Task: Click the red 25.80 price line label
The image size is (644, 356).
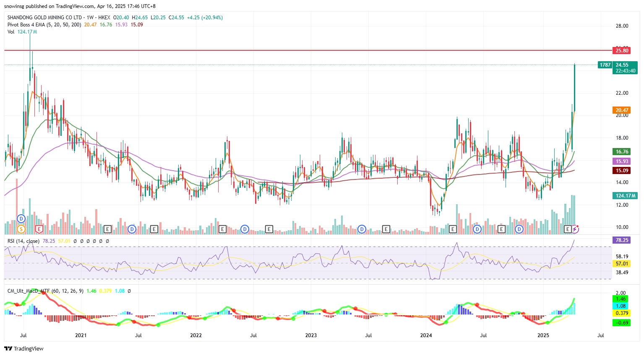Action: click(622, 50)
